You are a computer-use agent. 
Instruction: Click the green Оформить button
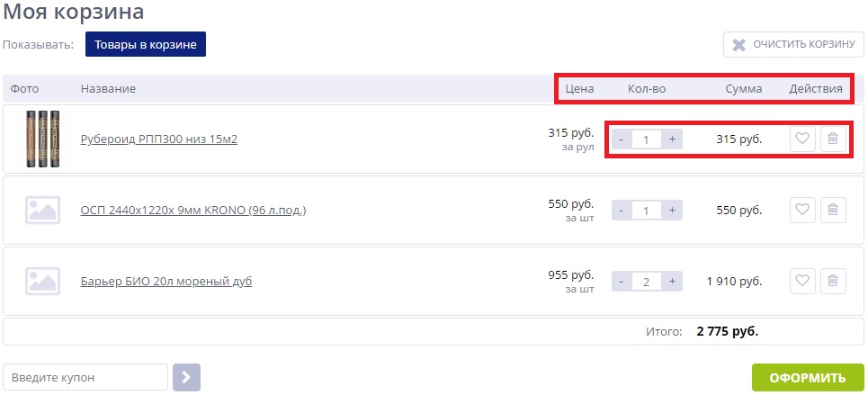pos(808,377)
